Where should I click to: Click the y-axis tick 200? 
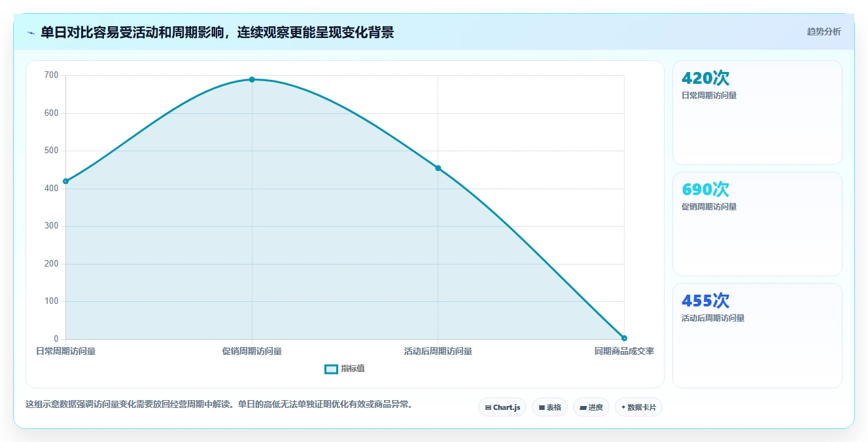point(52,263)
